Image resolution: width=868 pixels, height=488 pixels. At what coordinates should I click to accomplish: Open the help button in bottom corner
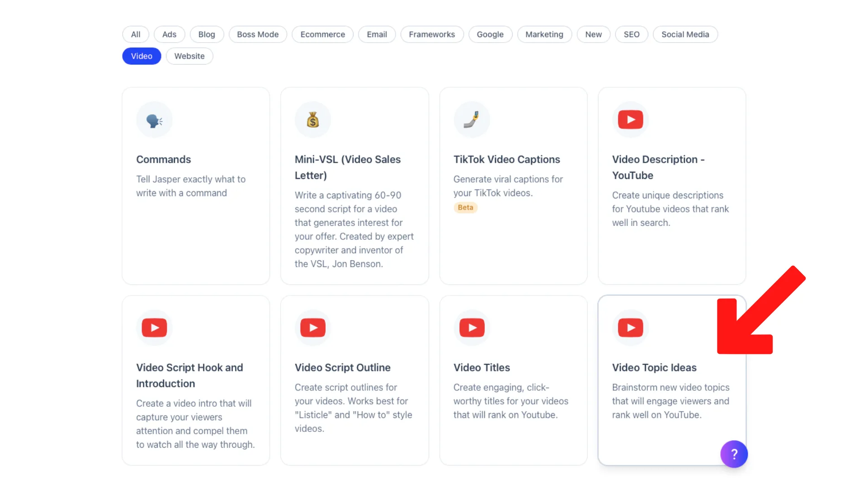point(734,454)
